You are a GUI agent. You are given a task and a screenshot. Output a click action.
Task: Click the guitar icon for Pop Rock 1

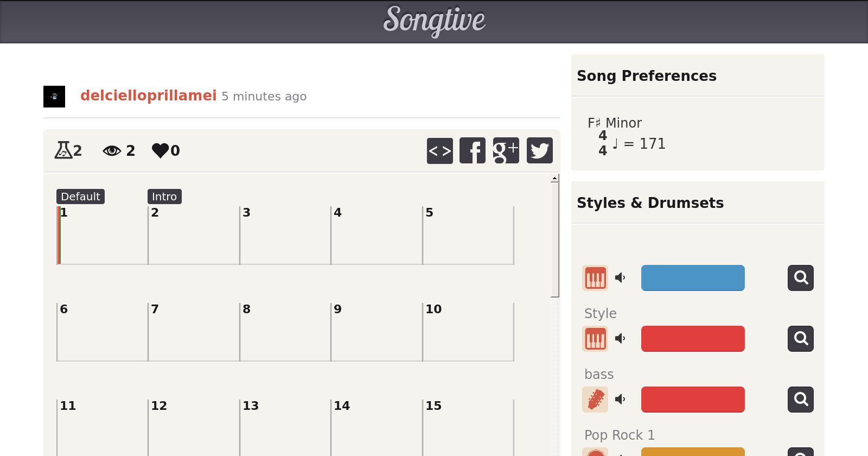click(595, 400)
